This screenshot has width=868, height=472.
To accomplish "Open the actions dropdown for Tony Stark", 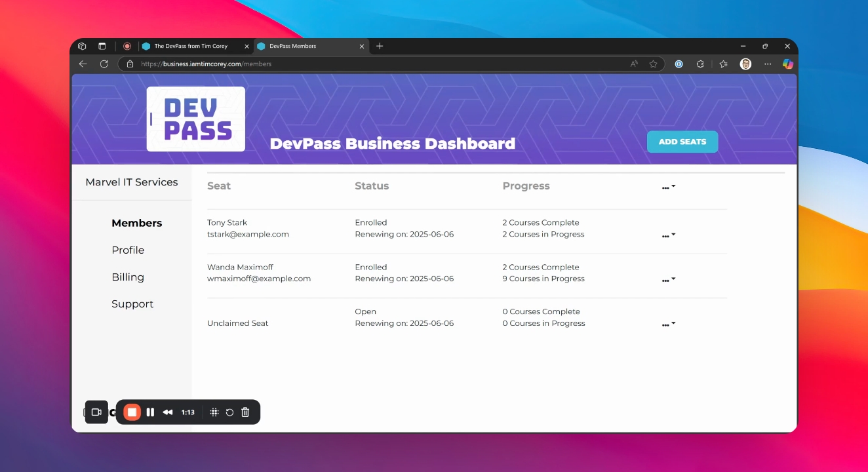I will click(669, 235).
